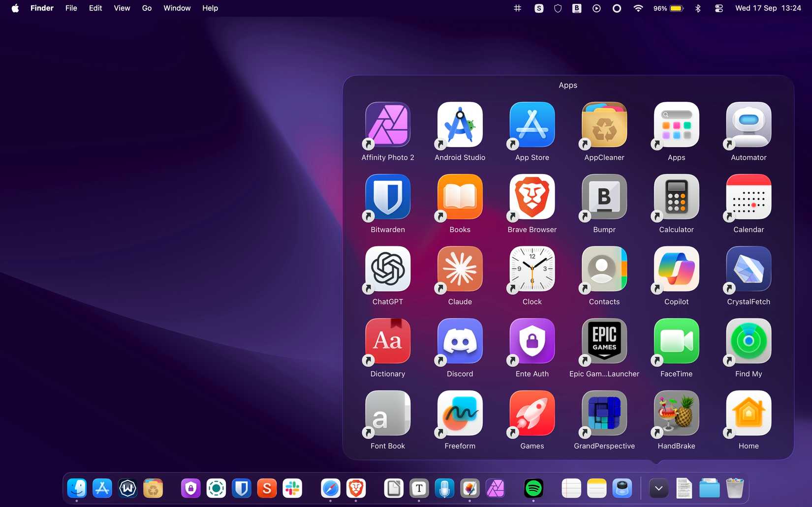The height and width of the screenshot is (507, 812).
Task: Click the date and time Wed 17 Sep
Action: (x=768, y=8)
